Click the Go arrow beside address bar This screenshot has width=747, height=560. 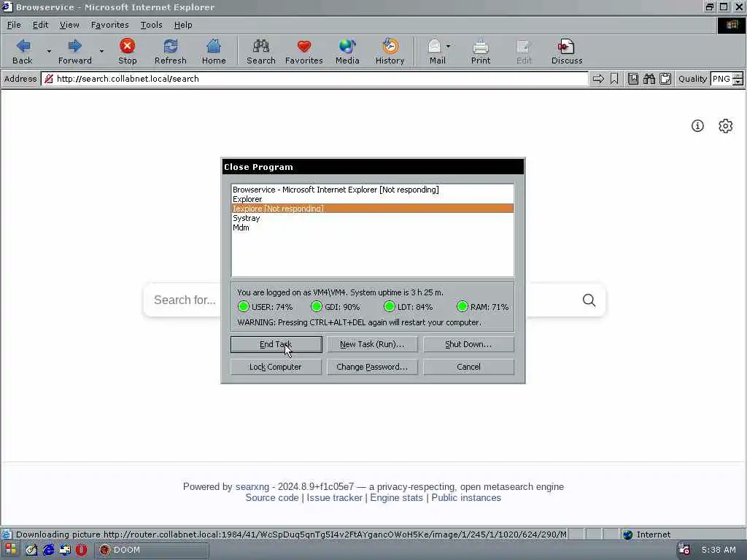598,79
